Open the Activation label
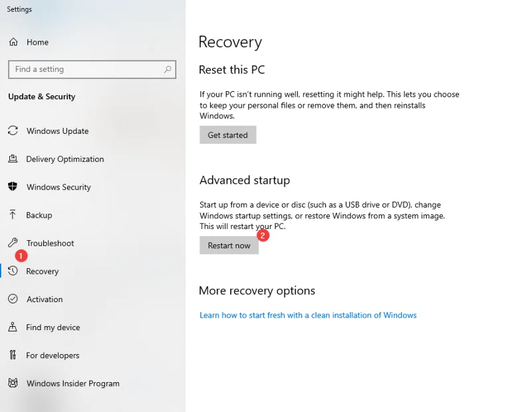Screen dimensions: 532x412 pyautogui.click(x=45, y=300)
